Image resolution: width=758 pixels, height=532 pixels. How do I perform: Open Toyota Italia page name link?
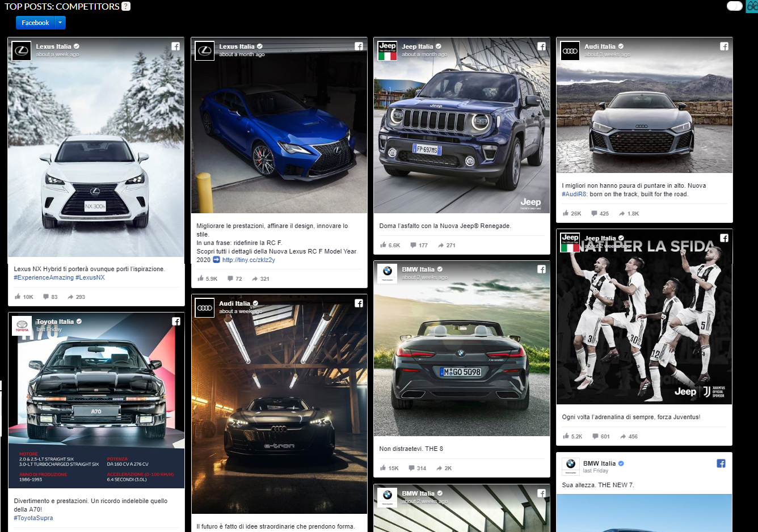coord(55,322)
